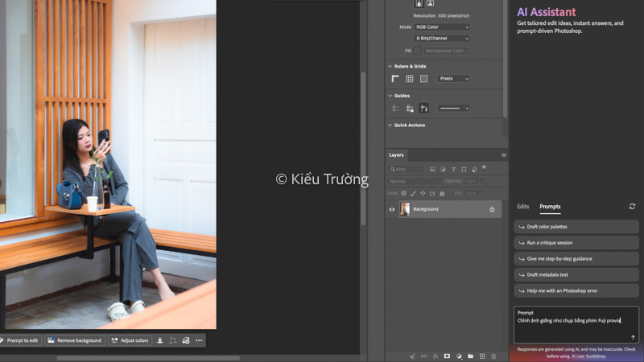Create new fill or adjustment layer icon
Viewport: 644px width, 362px height.
pyautogui.click(x=459, y=356)
